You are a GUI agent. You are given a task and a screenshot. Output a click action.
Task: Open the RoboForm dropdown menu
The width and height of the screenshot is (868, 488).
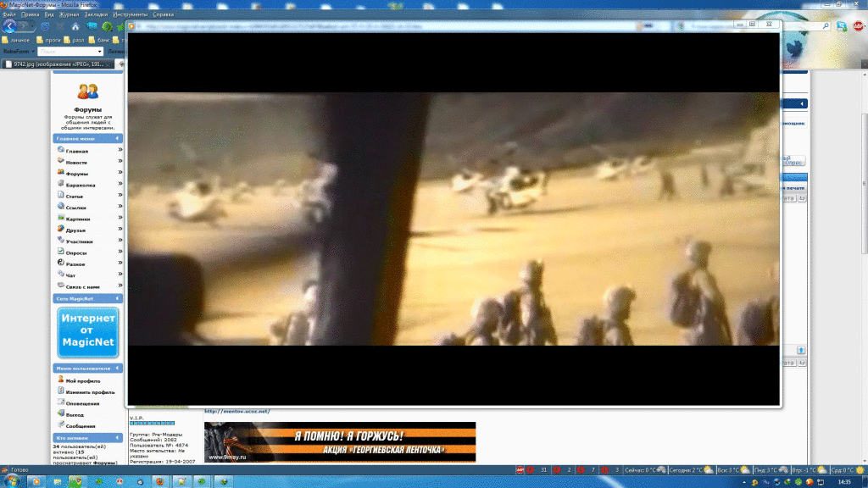pos(19,52)
